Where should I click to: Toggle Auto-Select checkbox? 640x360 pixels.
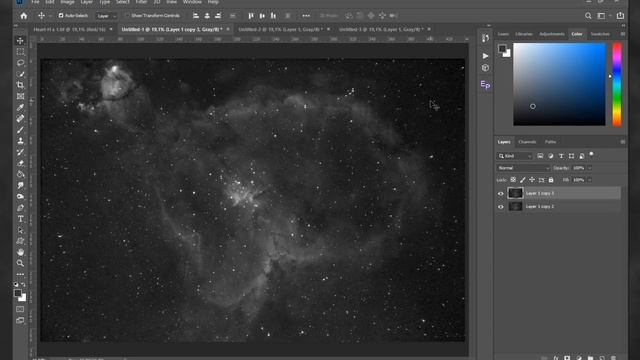pos(61,16)
